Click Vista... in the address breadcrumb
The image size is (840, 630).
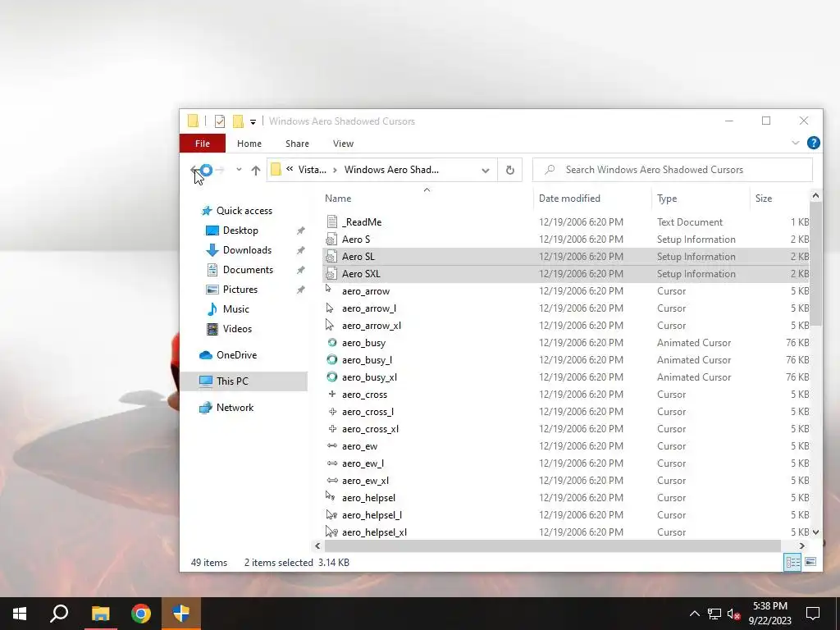point(313,170)
